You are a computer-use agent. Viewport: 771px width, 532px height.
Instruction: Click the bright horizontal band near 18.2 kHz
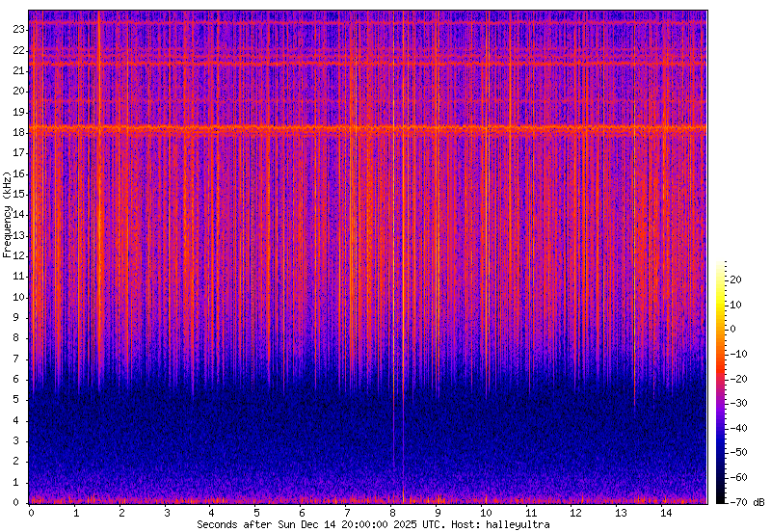click(366, 127)
